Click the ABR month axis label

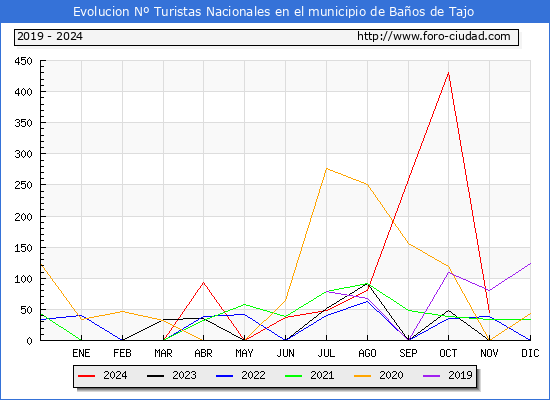[203, 353]
